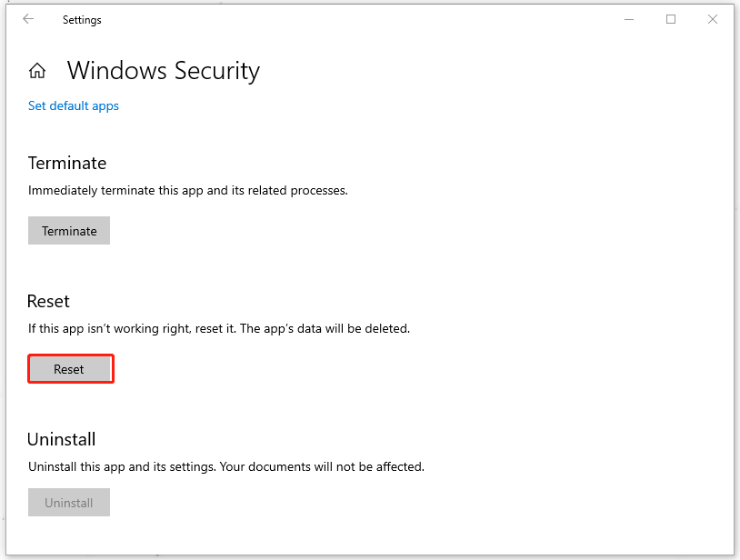Click the maximize icon of the Settings window
Viewport: 740px width, 560px height.
(x=671, y=18)
